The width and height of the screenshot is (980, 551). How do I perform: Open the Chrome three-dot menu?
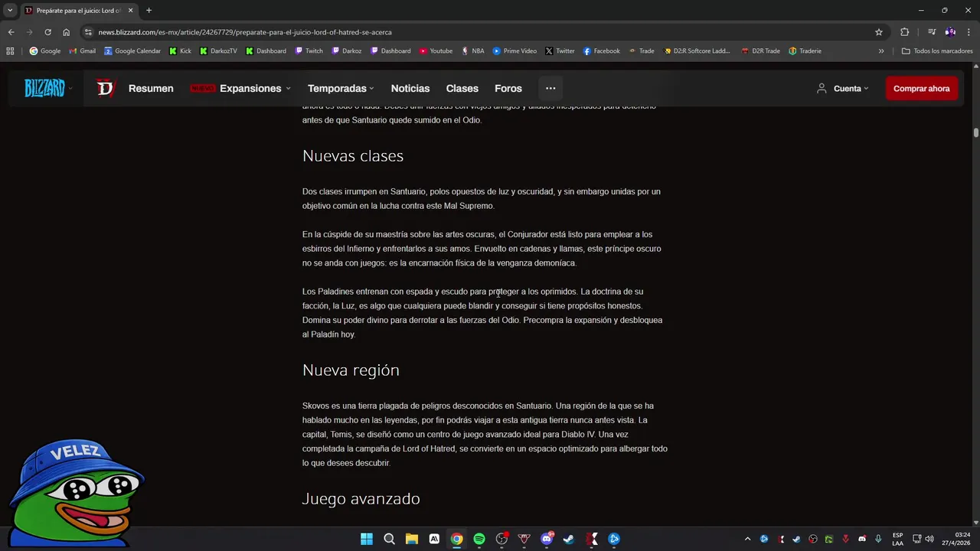point(969,32)
